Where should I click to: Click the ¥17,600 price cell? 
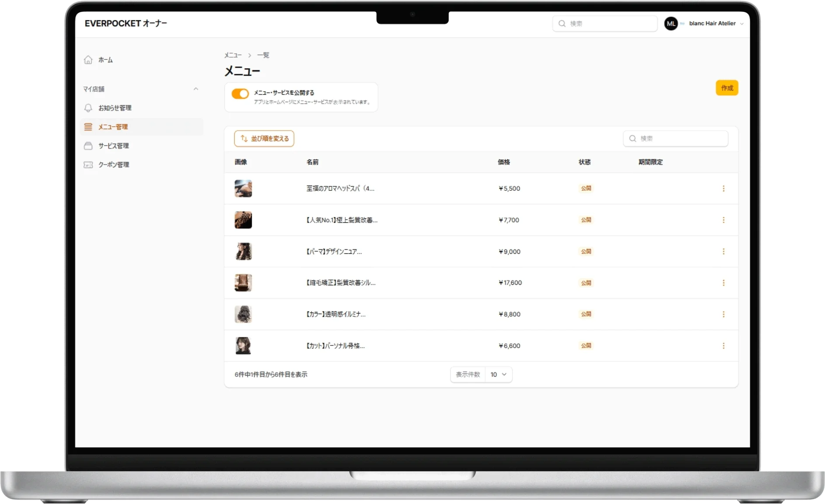pos(510,283)
